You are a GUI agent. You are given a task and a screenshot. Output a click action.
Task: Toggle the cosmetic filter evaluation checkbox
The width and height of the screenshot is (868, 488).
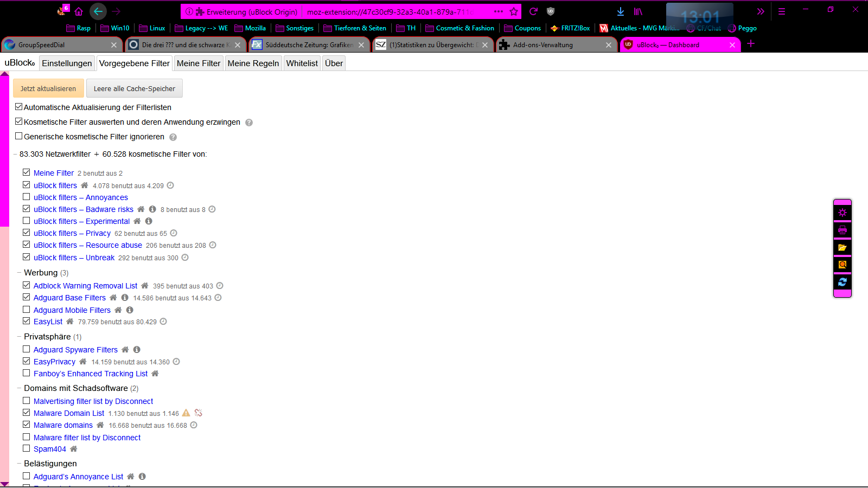click(x=19, y=121)
